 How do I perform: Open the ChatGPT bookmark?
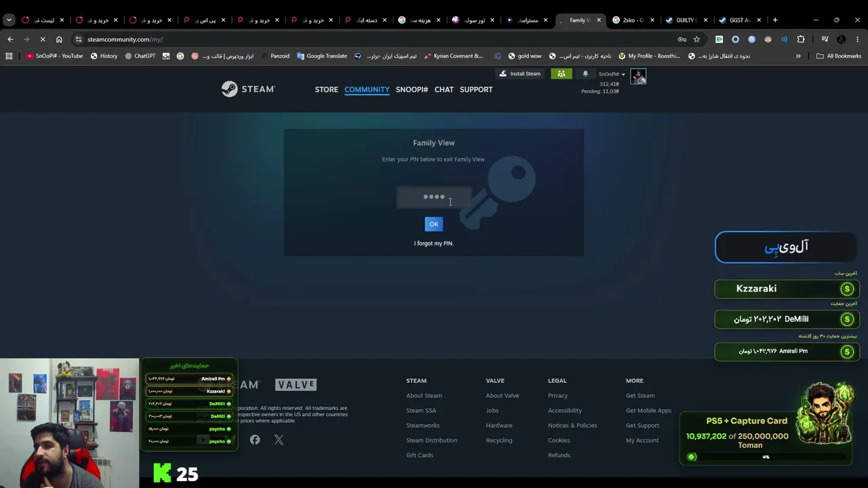(x=140, y=56)
